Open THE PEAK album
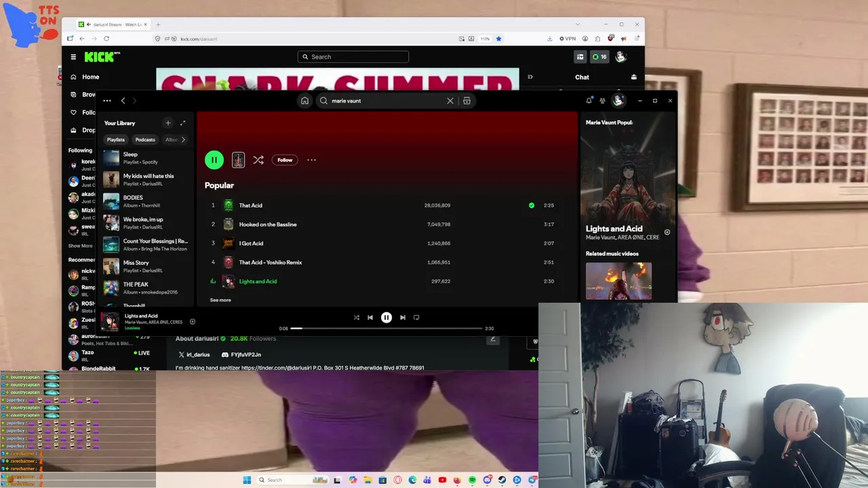Image resolution: width=868 pixels, height=488 pixels. (147, 288)
